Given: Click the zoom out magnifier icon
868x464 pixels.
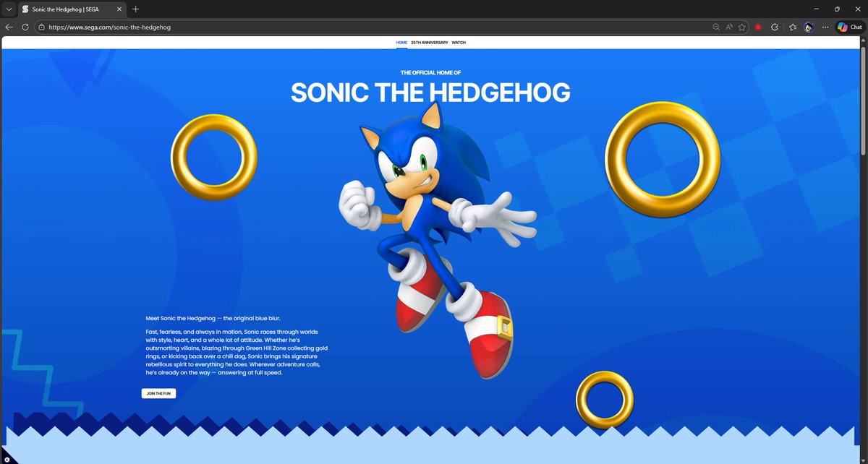Looking at the screenshot, I should (x=716, y=27).
